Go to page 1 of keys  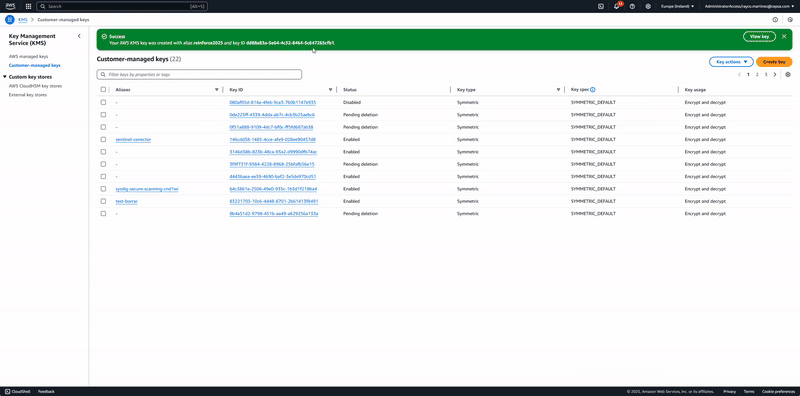coord(748,75)
